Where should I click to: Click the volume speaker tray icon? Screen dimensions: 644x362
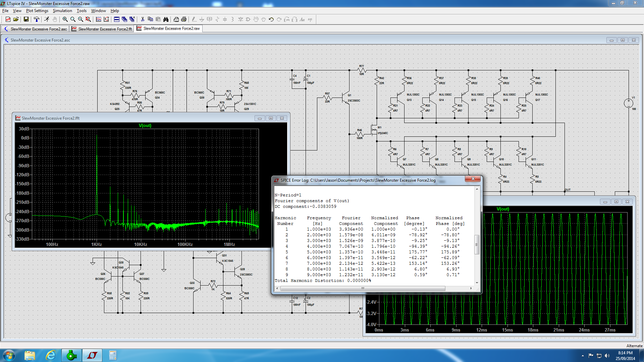pyautogui.click(x=607, y=356)
